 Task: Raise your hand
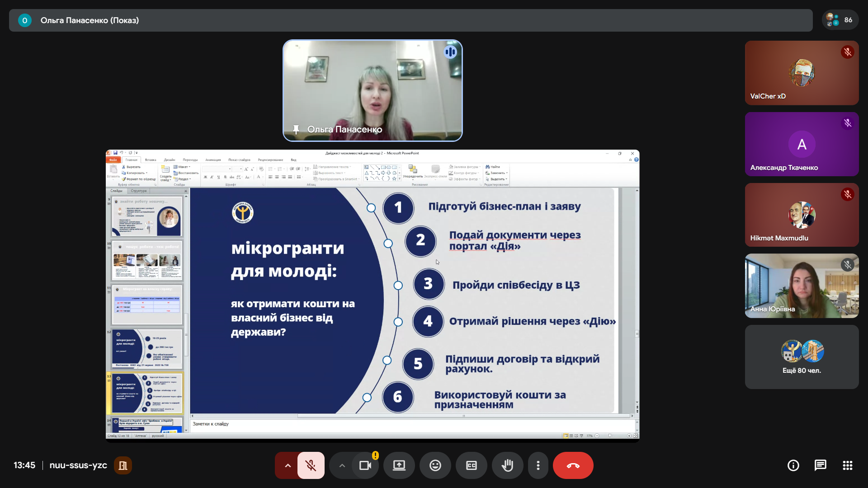click(x=507, y=465)
